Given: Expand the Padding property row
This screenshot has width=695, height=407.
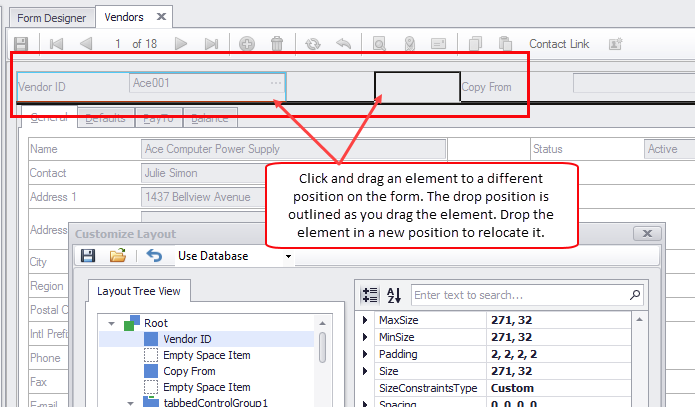Looking at the screenshot, I should point(364,354).
